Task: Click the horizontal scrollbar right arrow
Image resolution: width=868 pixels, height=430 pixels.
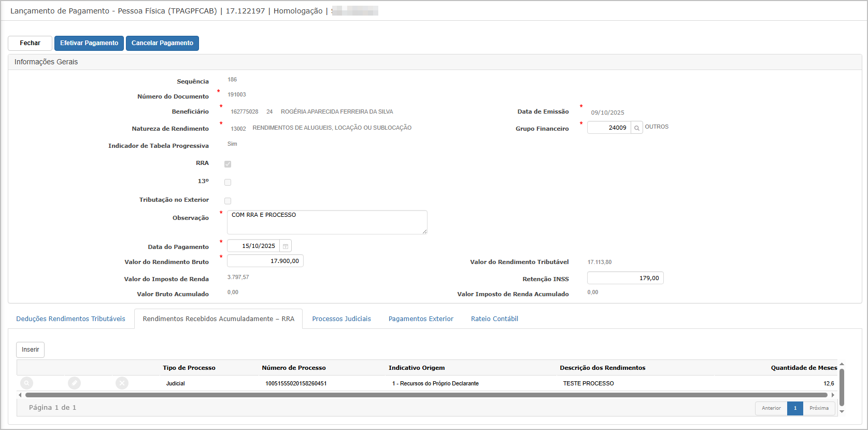Action: pos(833,395)
